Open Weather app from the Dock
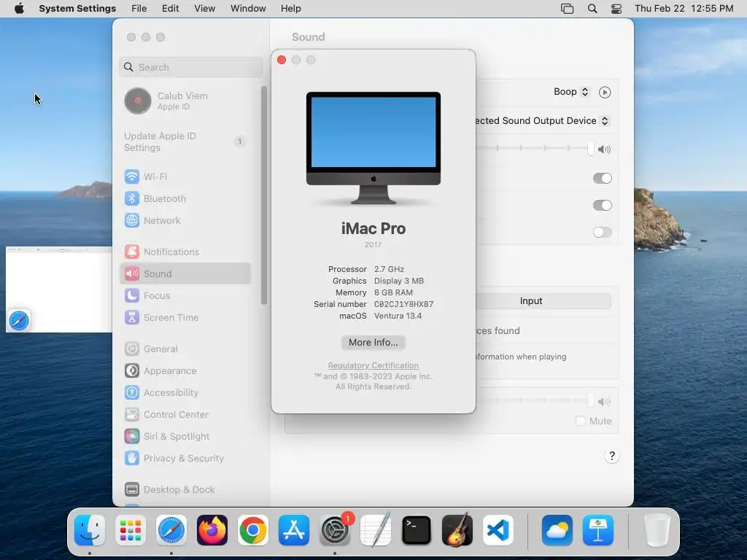The image size is (747, 560). point(557,530)
